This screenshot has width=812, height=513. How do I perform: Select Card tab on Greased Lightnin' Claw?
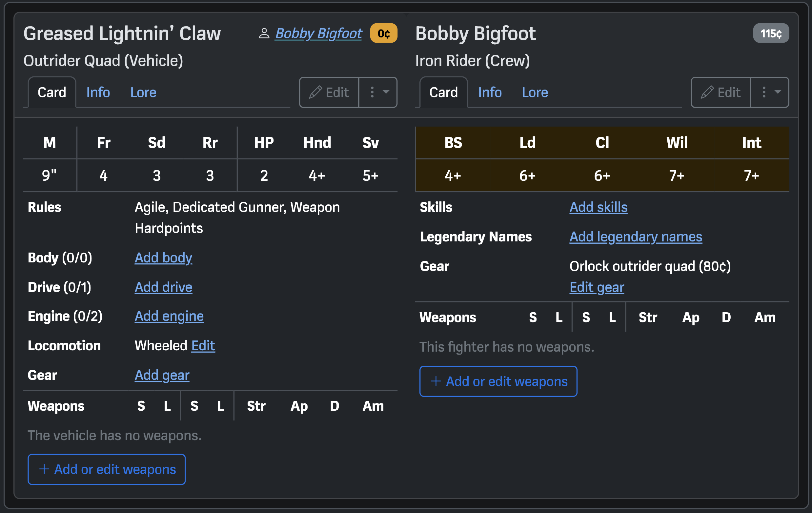click(x=52, y=92)
